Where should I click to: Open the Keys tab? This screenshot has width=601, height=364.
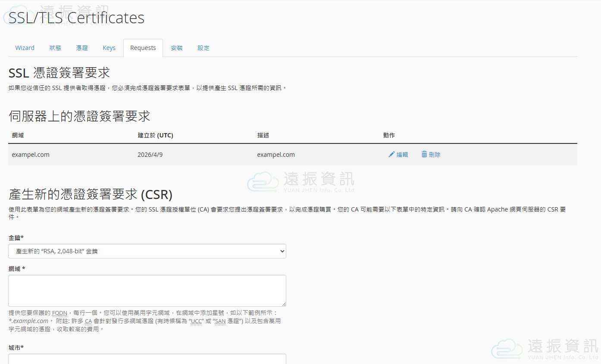point(109,47)
